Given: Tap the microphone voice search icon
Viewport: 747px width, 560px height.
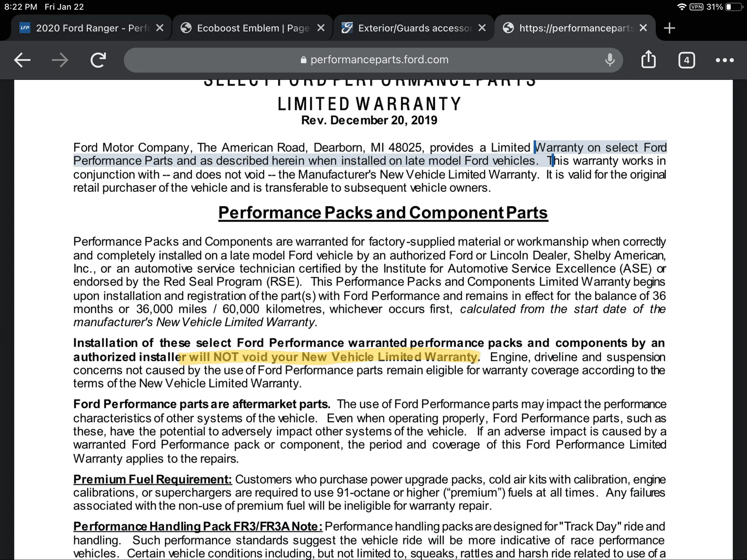Looking at the screenshot, I should click(x=610, y=60).
